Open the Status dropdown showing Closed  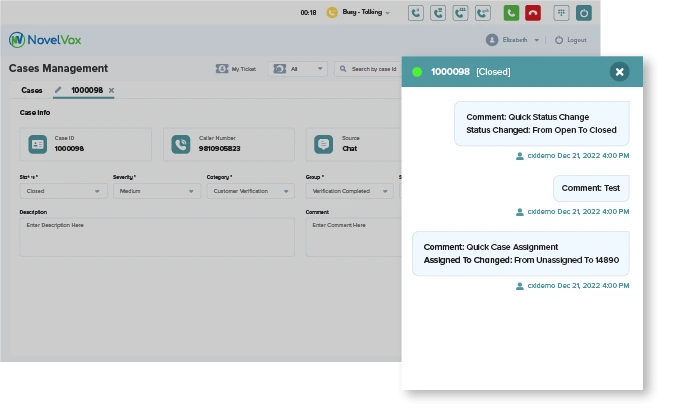(x=63, y=191)
